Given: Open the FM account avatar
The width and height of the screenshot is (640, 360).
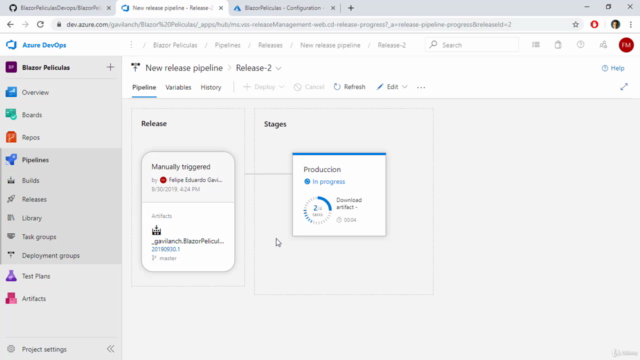Looking at the screenshot, I should tap(626, 45).
